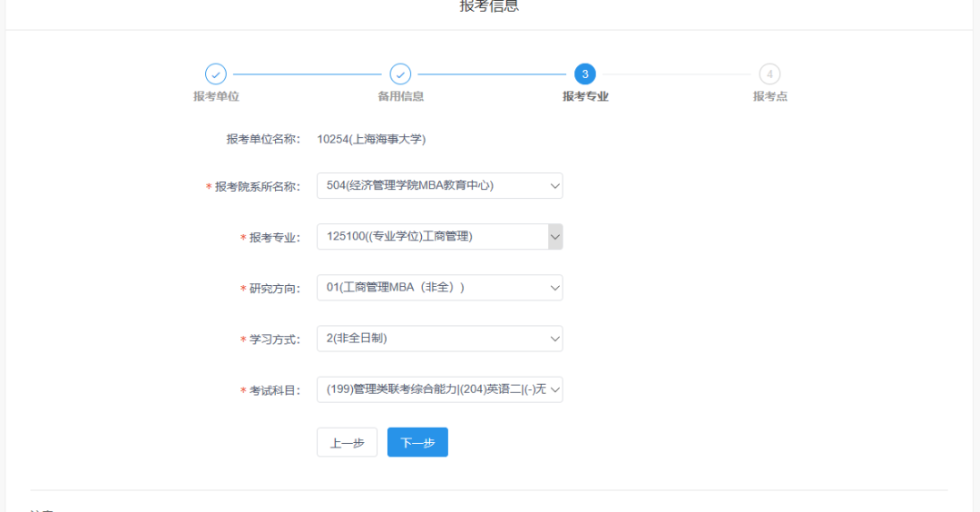980x512 pixels.
Task: Select the 报考专业 step label under step 3
Action: click(585, 96)
